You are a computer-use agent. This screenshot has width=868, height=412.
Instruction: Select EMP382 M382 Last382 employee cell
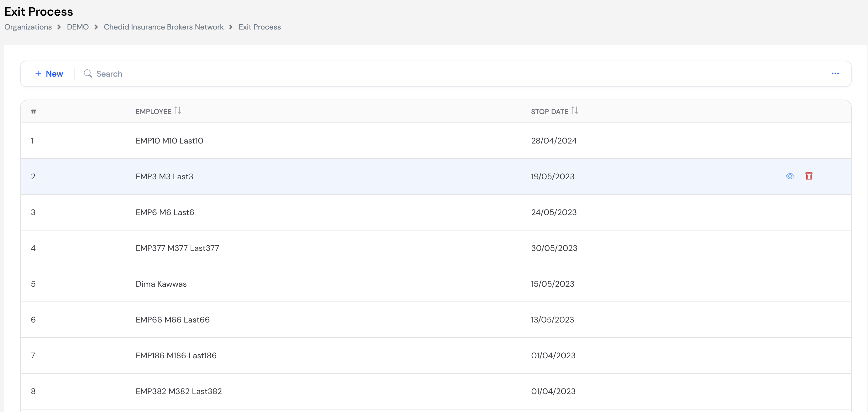[179, 391]
